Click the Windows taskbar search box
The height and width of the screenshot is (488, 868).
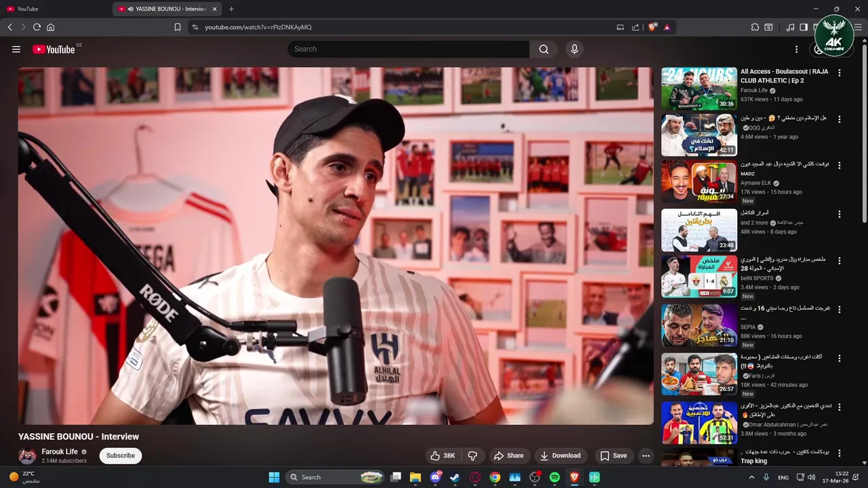336,477
